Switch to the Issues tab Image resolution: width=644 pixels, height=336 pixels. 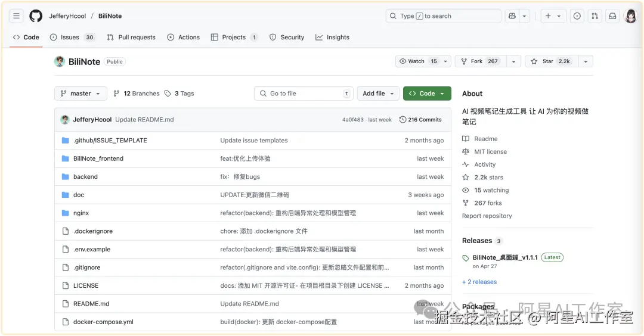click(72, 37)
